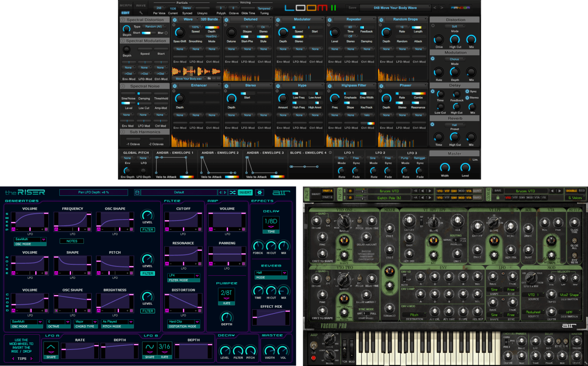
Task: Click the lock icon in Vacuum Pro Global
Action: coord(498,197)
